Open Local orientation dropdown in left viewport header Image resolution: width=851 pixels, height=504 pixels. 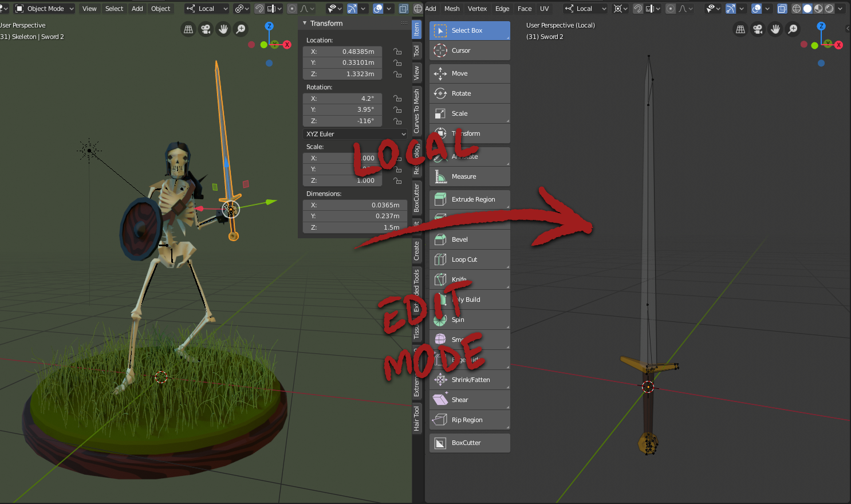click(206, 9)
